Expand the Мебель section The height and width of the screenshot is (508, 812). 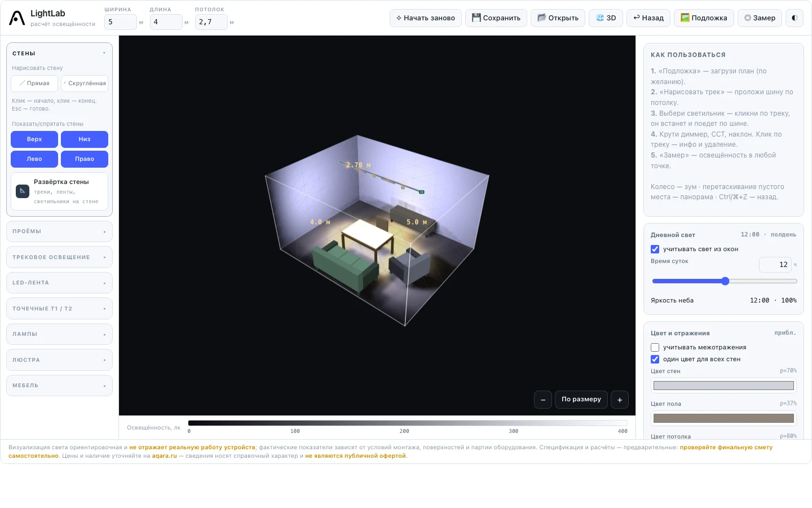tap(59, 386)
